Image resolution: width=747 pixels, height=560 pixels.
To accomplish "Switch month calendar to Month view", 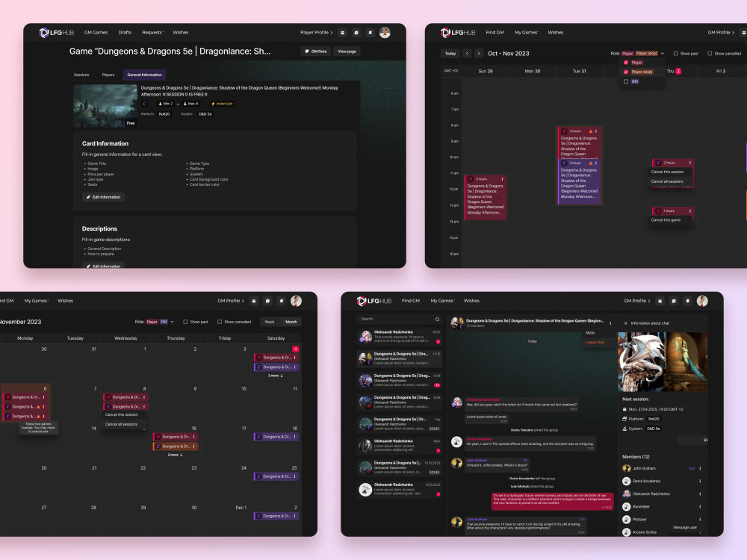I will click(x=291, y=322).
